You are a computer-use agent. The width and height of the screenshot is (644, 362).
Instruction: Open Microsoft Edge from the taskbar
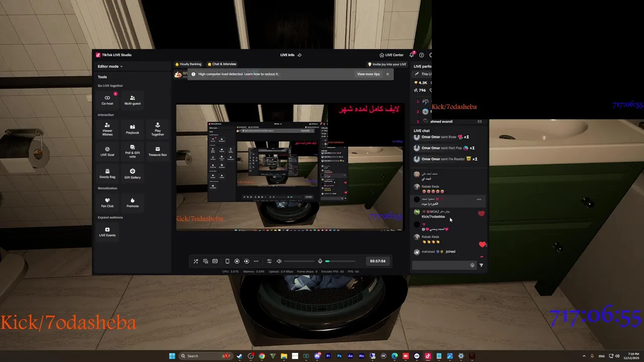394,356
